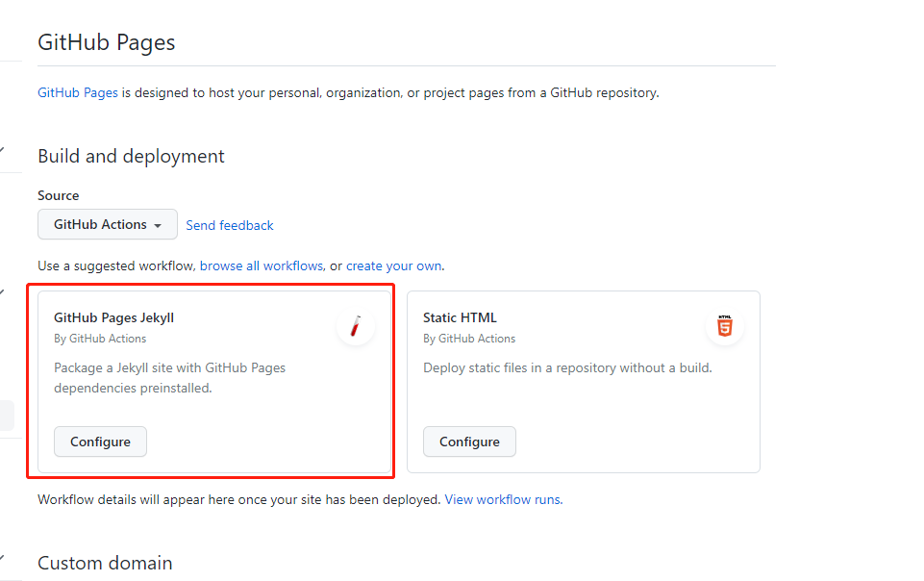Image resolution: width=924 pixels, height=581 pixels.
Task: Click By GitHub Actions under Static HTML
Action: coord(469,339)
